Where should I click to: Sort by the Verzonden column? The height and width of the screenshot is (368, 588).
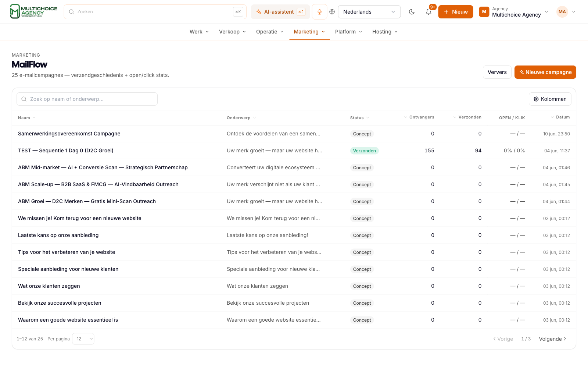click(x=467, y=117)
